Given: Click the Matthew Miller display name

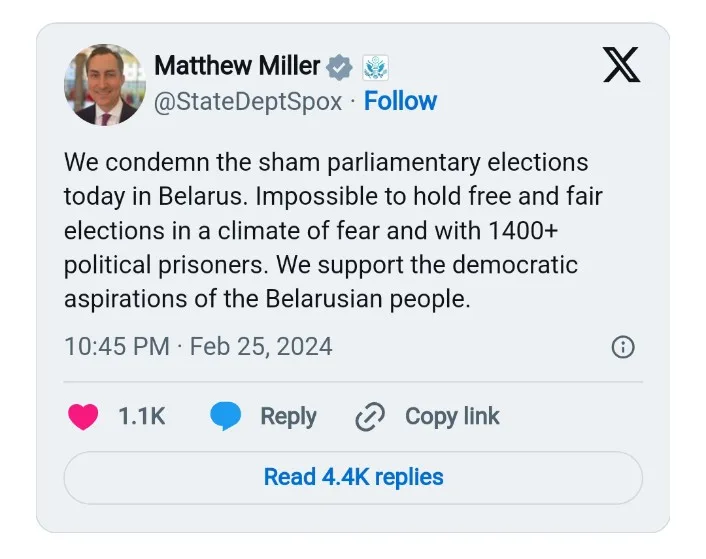Looking at the screenshot, I should [x=237, y=67].
